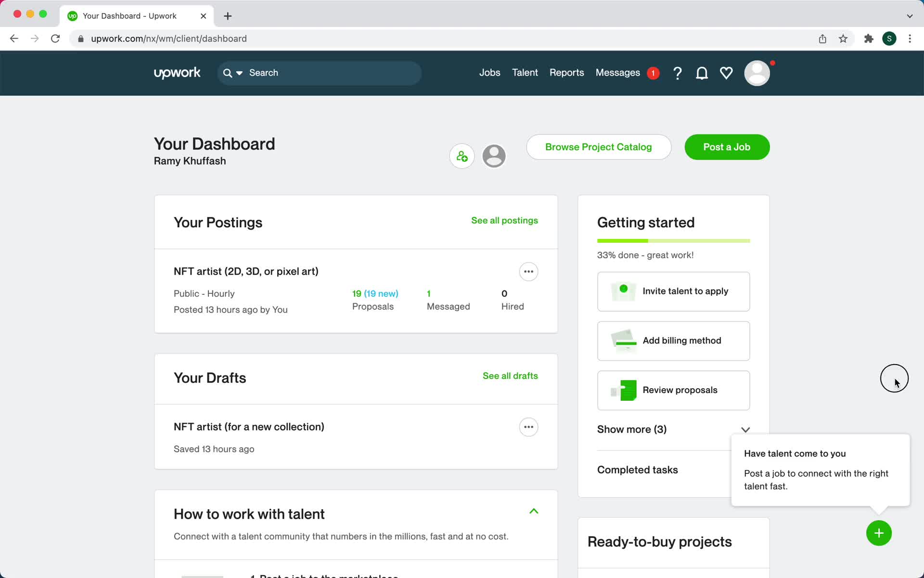Click Browse Project Catalog button
The height and width of the screenshot is (578, 924).
[599, 147]
